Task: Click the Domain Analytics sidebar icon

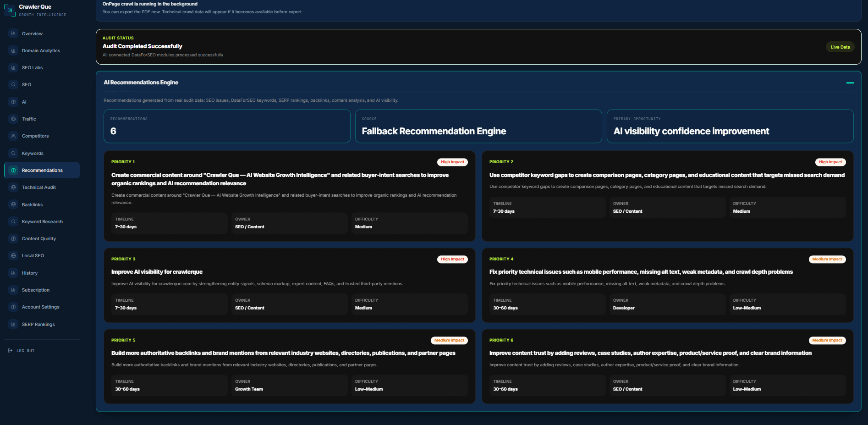Action: 13,50
